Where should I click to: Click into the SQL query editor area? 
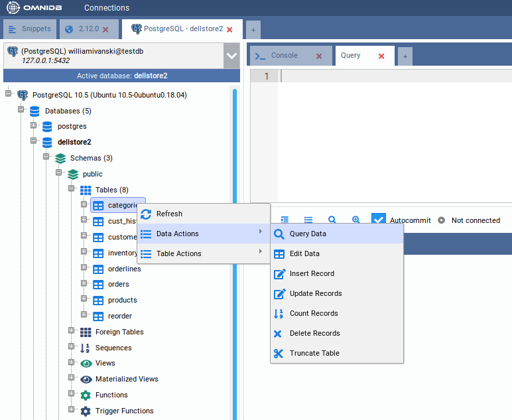[391, 133]
